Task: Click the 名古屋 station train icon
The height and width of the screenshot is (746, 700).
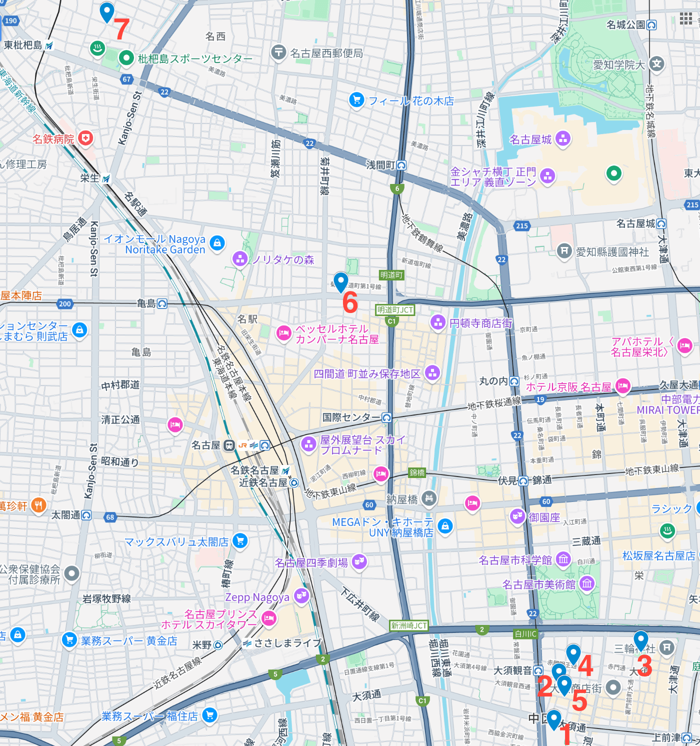Action: [x=229, y=445]
